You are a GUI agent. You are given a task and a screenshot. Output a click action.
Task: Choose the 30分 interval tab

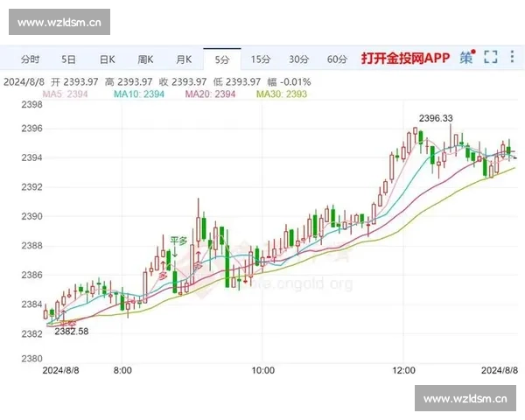(x=299, y=59)
